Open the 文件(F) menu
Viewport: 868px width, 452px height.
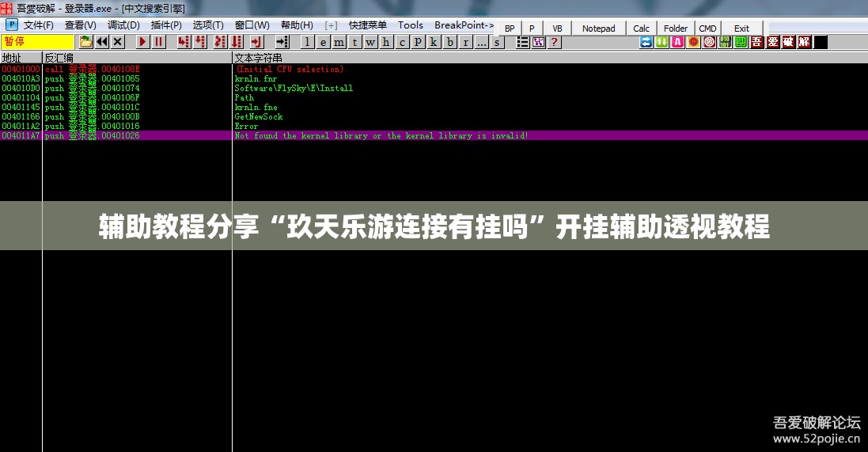click(38, 25)
